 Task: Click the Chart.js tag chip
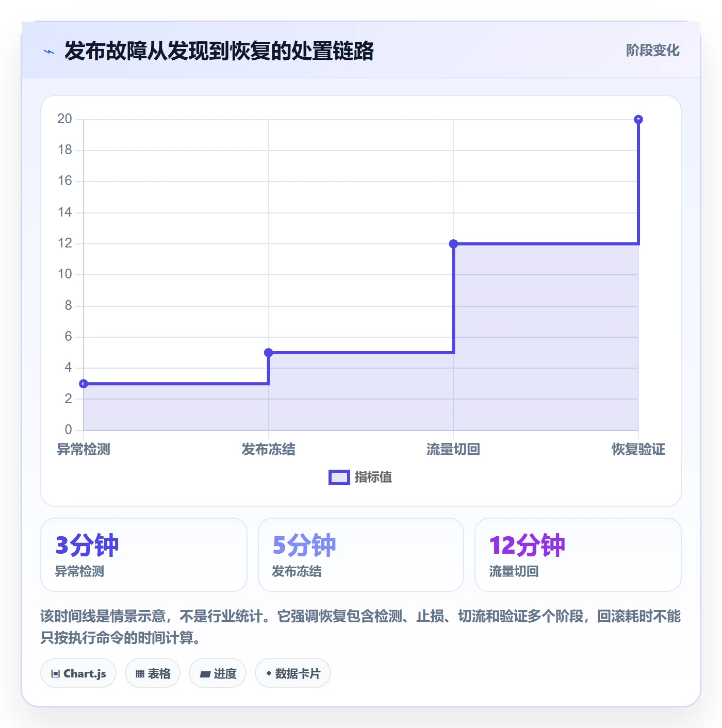click(x=78, y=673)
